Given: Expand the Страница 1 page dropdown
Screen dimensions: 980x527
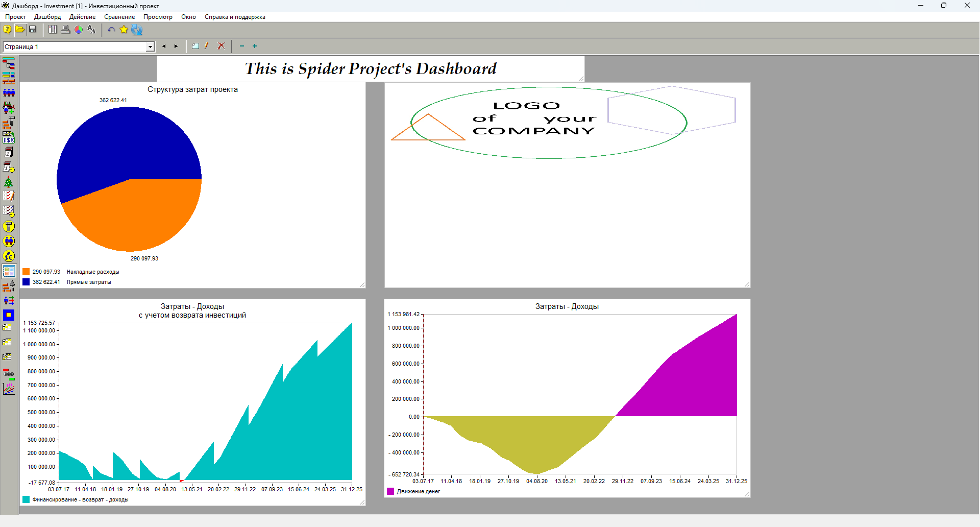Looking at the screenshot, I should (150, 47).
